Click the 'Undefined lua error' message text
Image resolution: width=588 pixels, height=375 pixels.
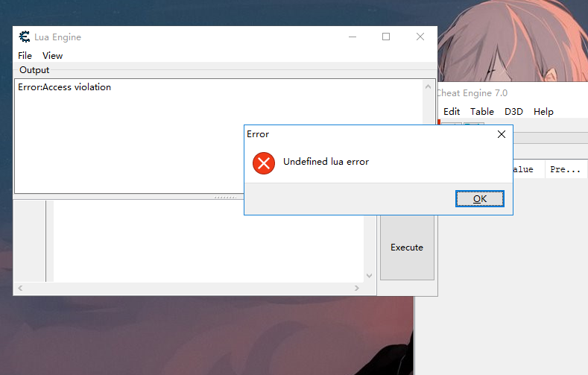[326, 162]
